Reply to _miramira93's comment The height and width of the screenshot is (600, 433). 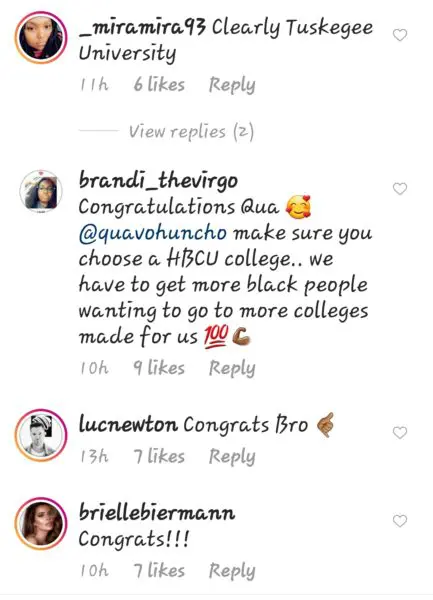click(x=232, y=85)
